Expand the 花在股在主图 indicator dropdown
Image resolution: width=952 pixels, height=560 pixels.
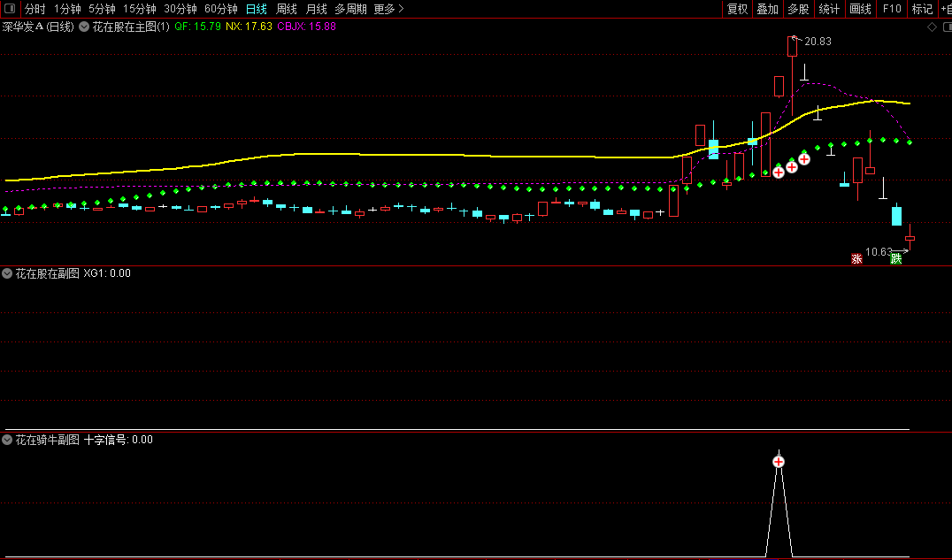click(84, 27)
